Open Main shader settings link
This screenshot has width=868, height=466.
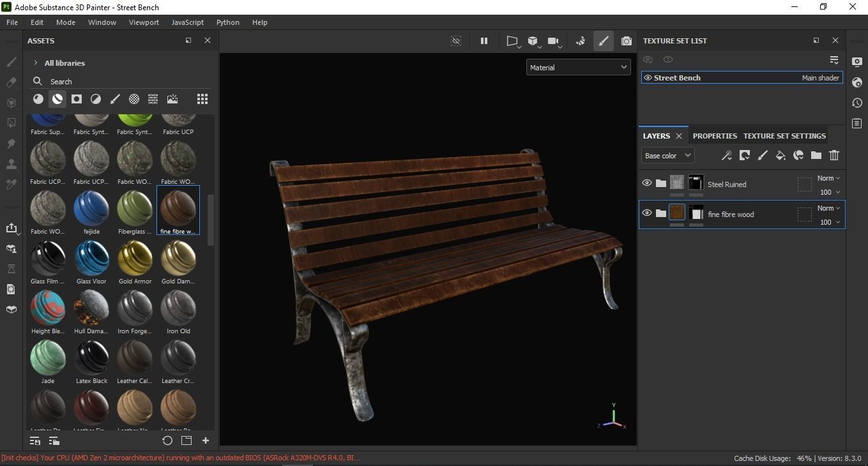[820, 78]
